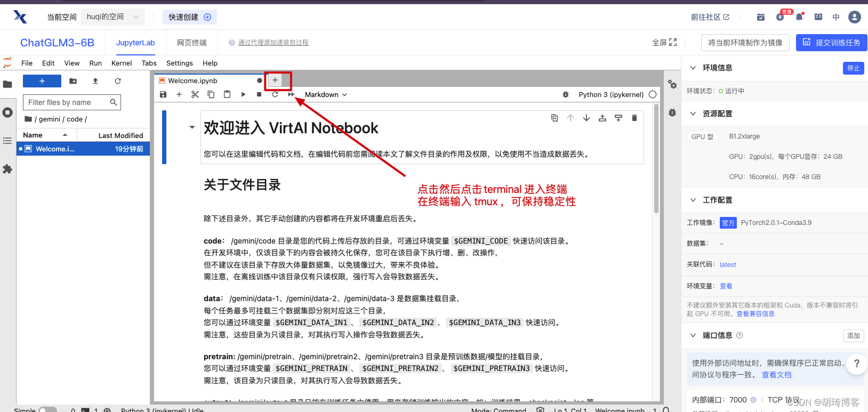Open Markdown cell type dropdown
This screenshot has width=868, height=412.
click(x=326, y=94)
